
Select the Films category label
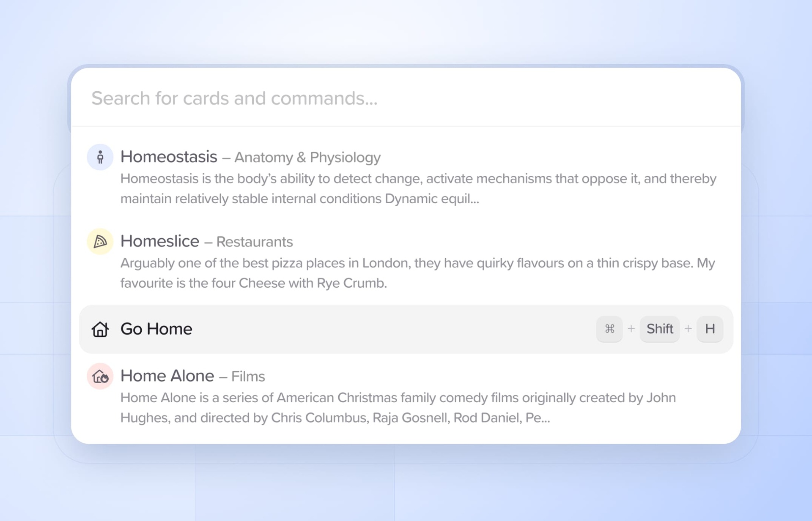click(x=248, y=376)
